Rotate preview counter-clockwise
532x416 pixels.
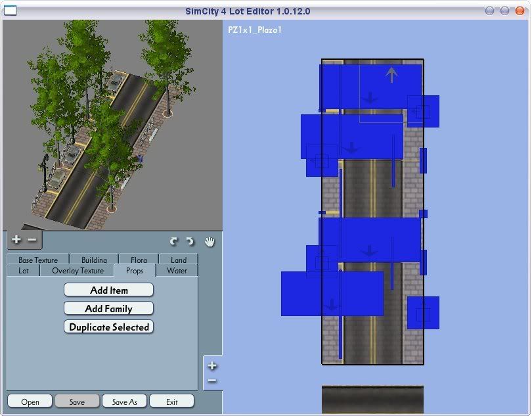[x=174, y=242]
